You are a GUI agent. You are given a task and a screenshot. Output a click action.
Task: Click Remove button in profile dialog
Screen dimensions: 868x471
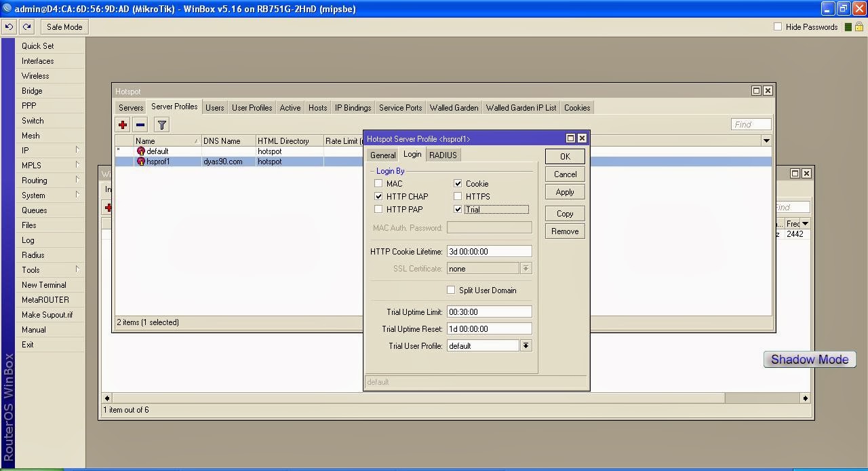tap(565, 231)
